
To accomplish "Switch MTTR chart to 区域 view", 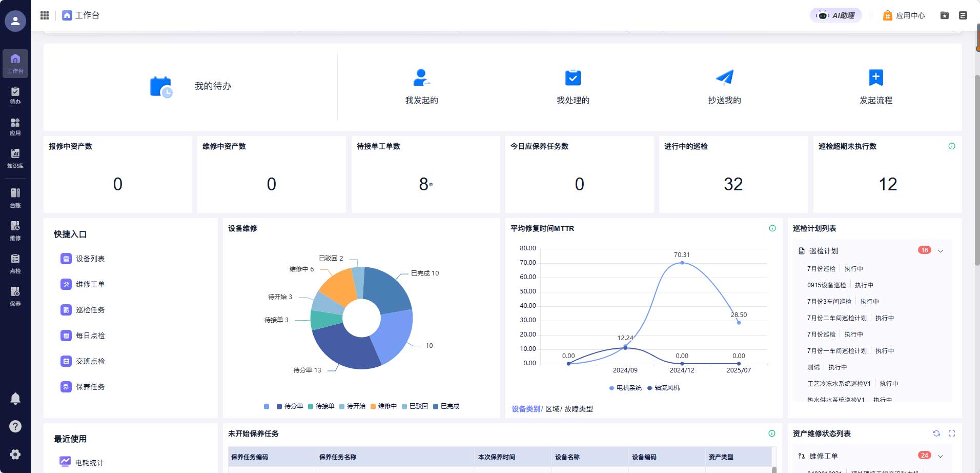I will tap(553, 409).
